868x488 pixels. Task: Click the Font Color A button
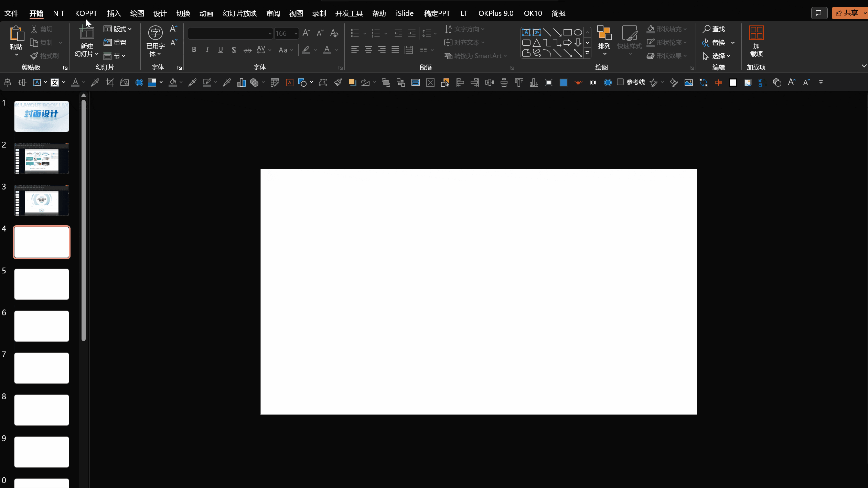click(x=327, y=50)
